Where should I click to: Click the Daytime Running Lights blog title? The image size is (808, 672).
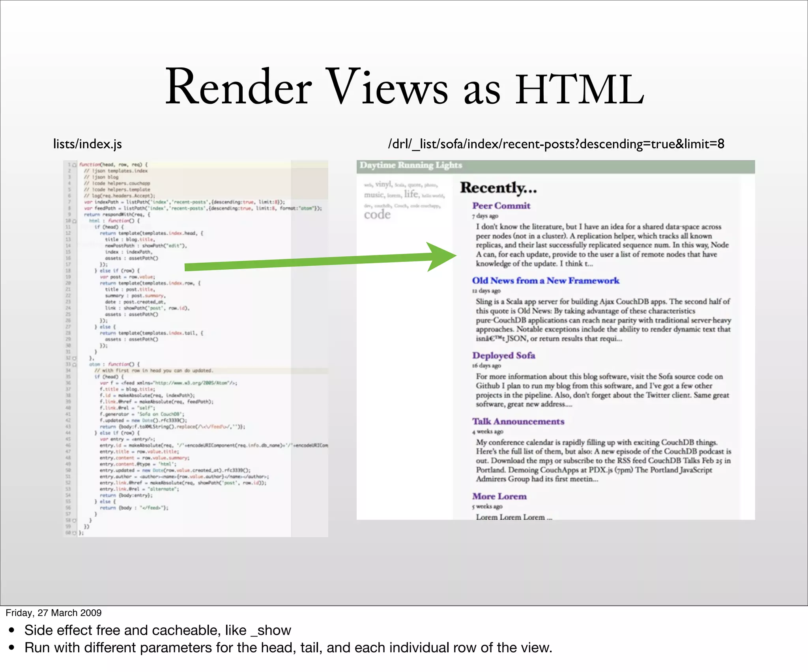coord(411,165)
